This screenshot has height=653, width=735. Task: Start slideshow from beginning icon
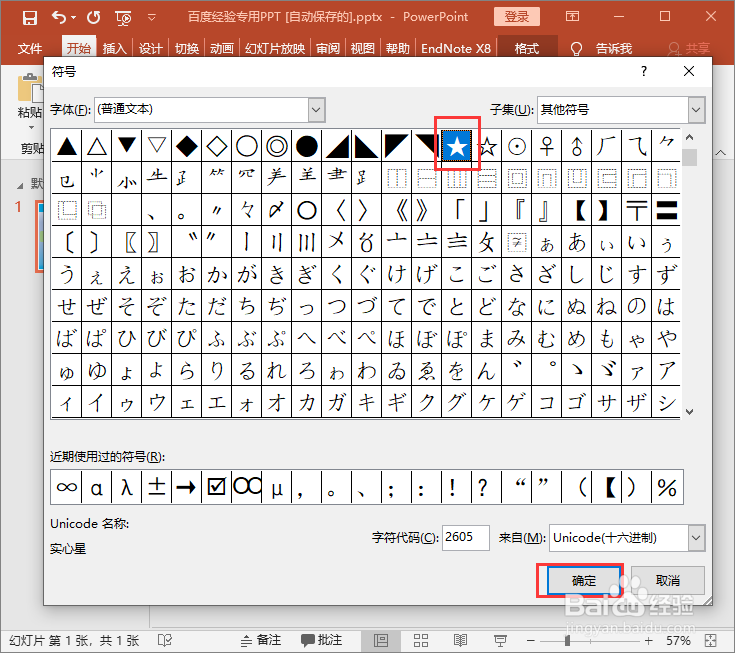point(123,18)
